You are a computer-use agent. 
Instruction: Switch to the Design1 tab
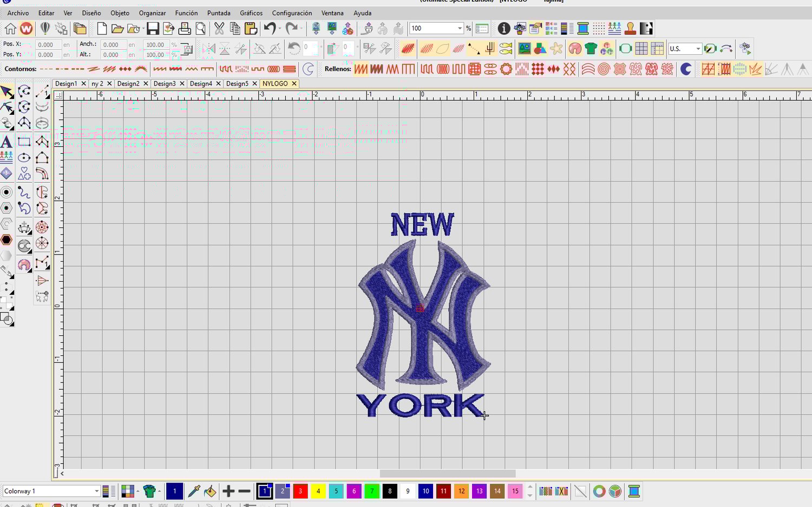point(66,83)
